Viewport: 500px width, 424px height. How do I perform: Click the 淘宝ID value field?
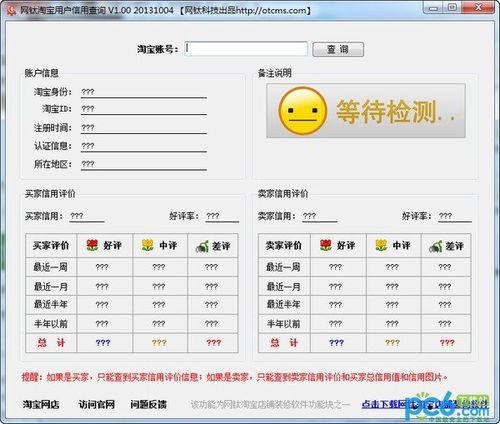[144, 109]
